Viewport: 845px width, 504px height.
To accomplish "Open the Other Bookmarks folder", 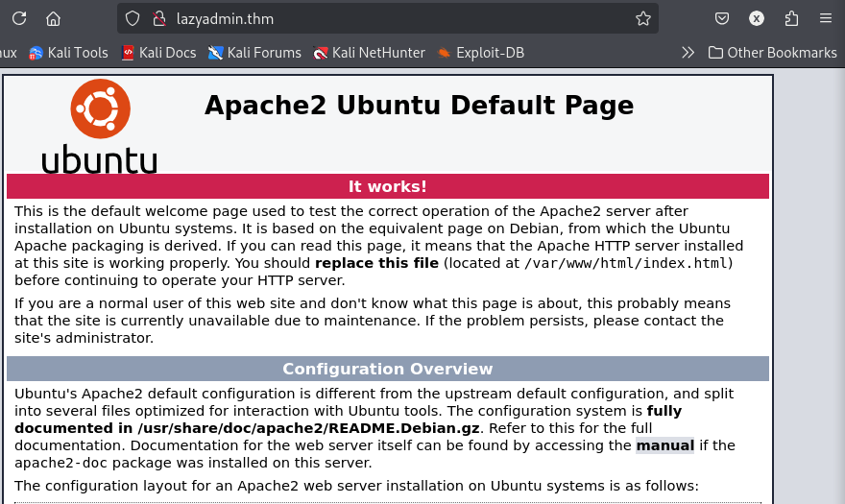I will click(x=772, y=53).
